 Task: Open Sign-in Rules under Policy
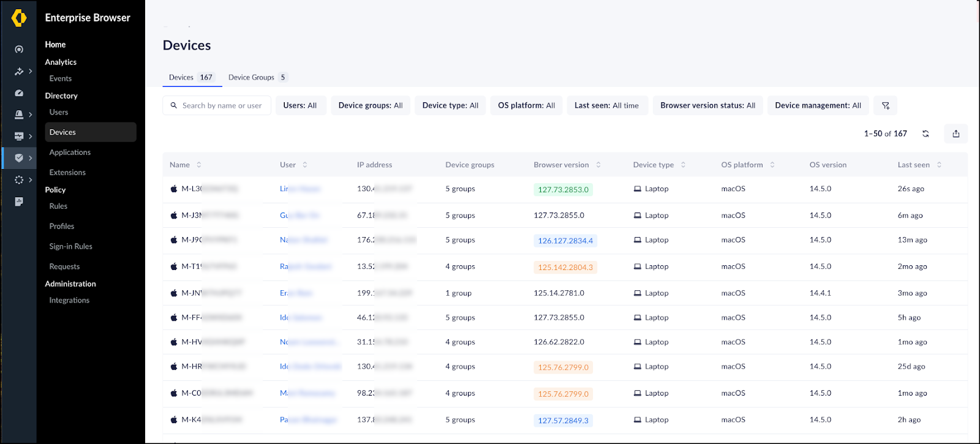70,246
